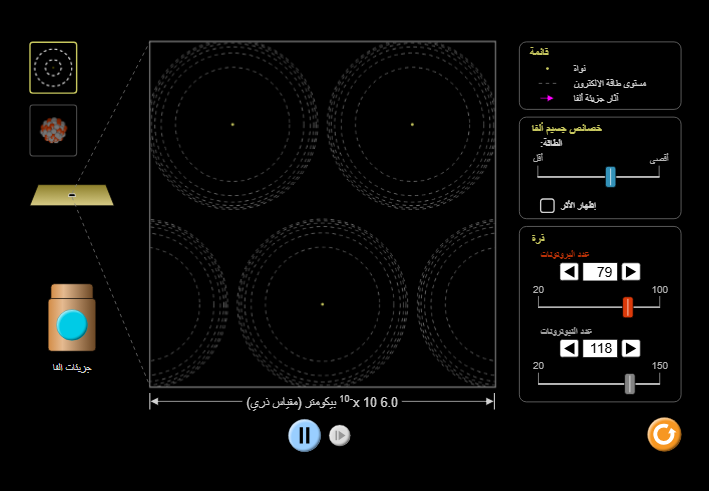
Task: Decrease neutron count with left arrow
Action: pos(568,348)
